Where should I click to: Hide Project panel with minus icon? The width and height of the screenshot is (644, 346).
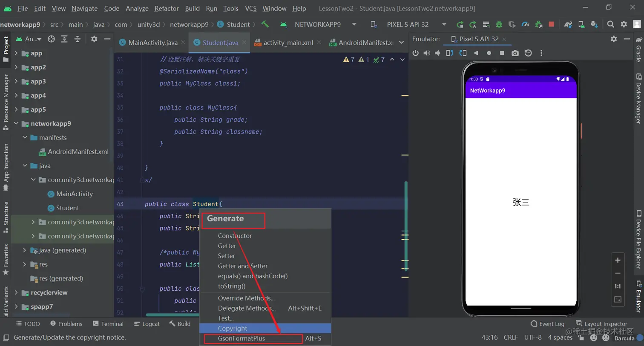point(107,39)
